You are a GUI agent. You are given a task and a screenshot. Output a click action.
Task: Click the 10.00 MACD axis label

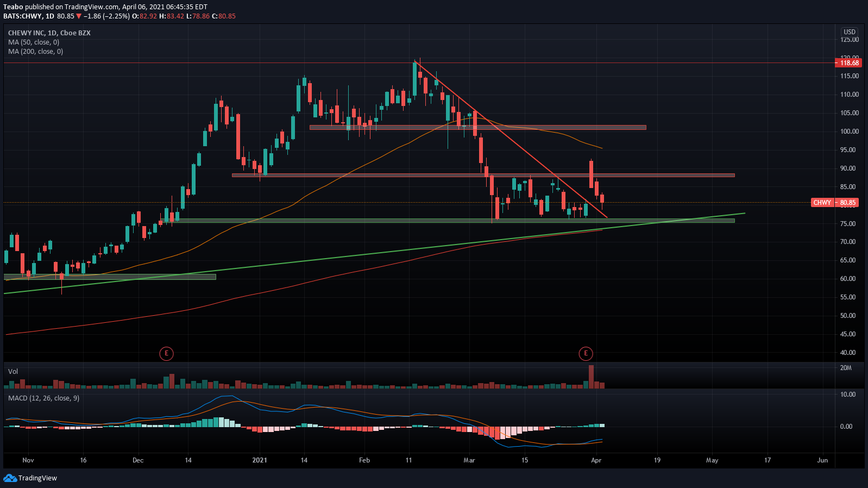pyautogui.click(x=848, y=395)
